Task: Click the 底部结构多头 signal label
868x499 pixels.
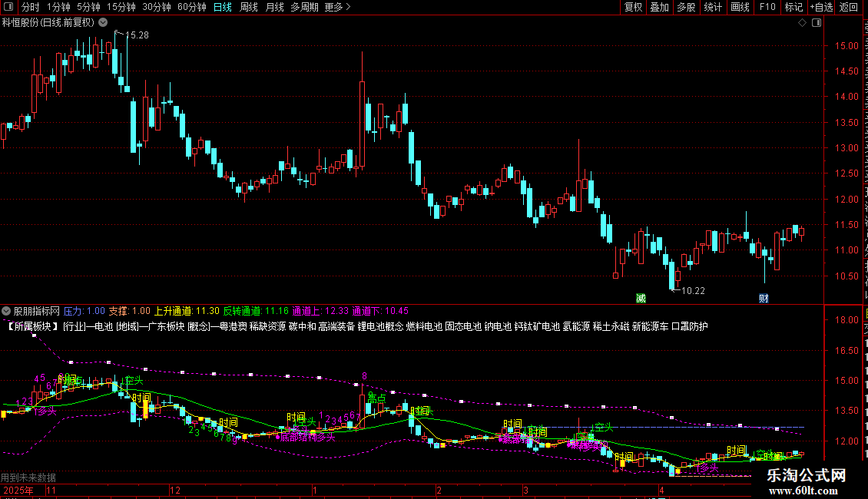Action: point(308,437)
